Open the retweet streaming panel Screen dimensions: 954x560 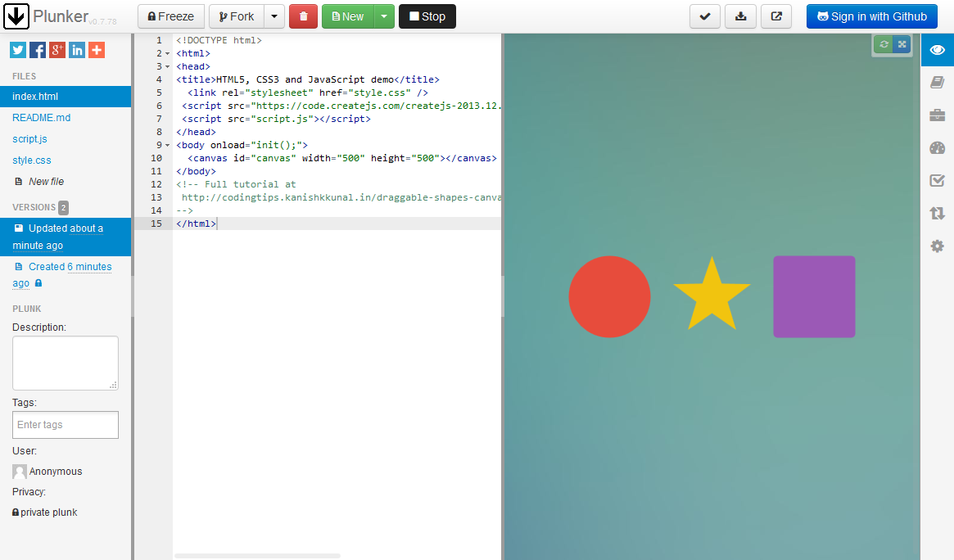pos(937,214)
